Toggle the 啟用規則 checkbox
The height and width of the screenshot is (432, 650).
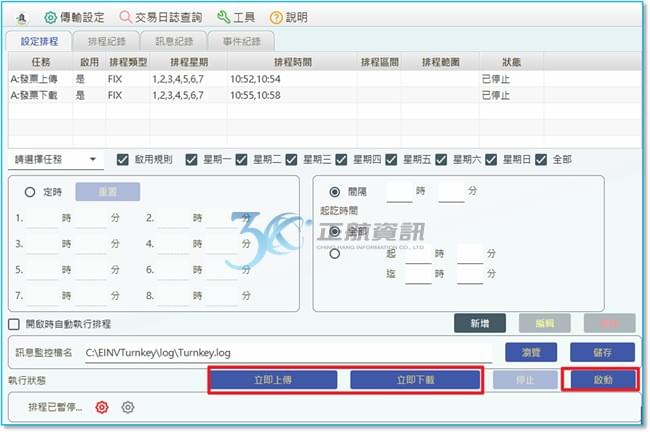tap(123, 160)
